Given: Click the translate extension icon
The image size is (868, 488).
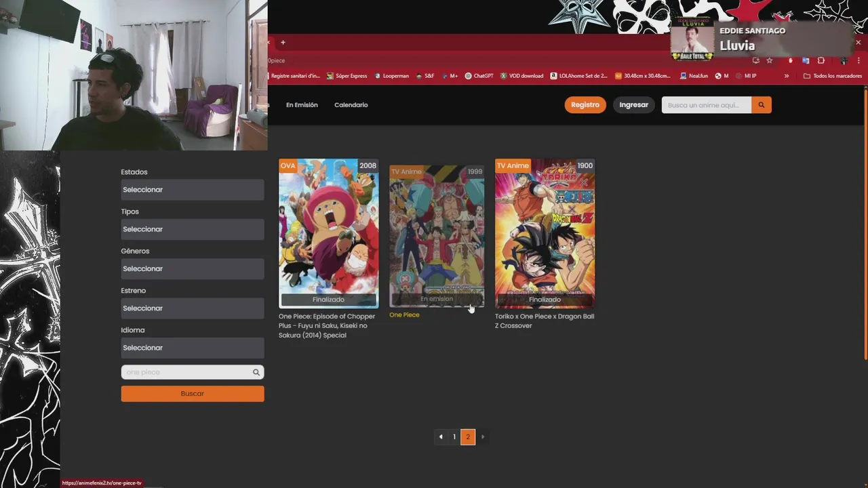Looking at the screenshot, I should click(x=806, y=60).
